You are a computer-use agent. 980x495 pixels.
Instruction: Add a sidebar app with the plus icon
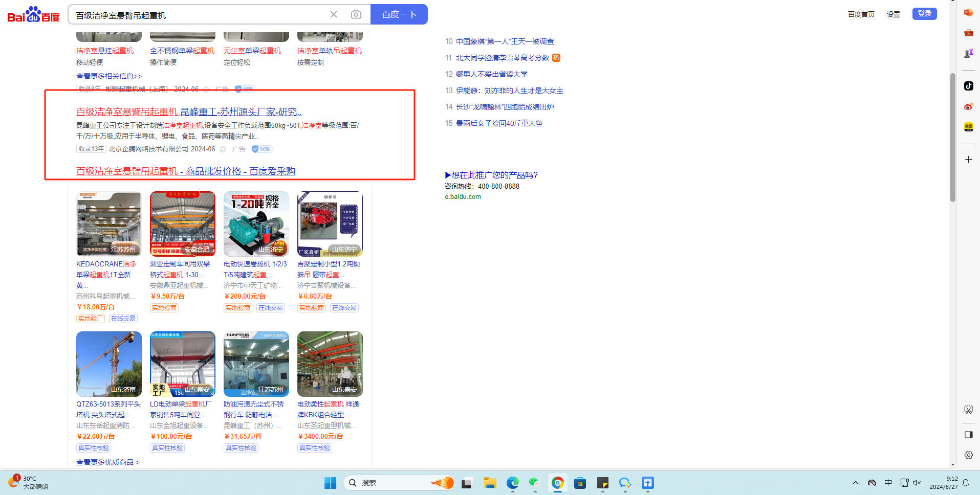click(x=968, y=160)
